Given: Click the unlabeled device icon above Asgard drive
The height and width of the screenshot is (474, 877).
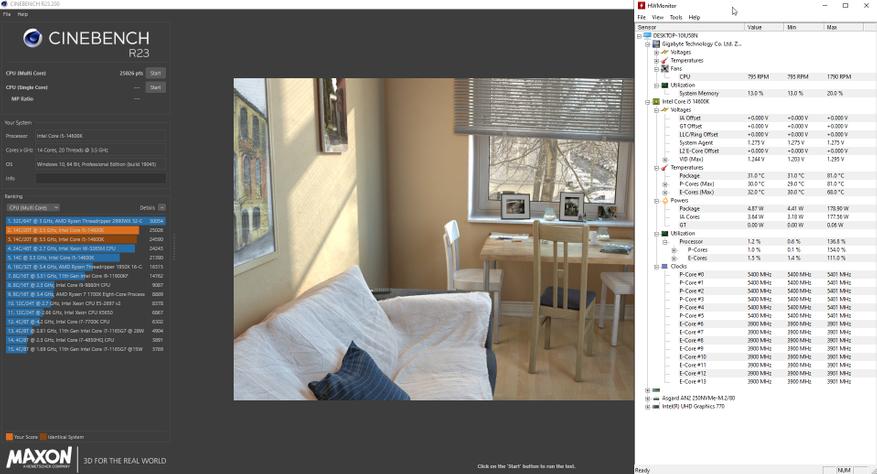Looking at the screenshot, I should click(656, 390).
